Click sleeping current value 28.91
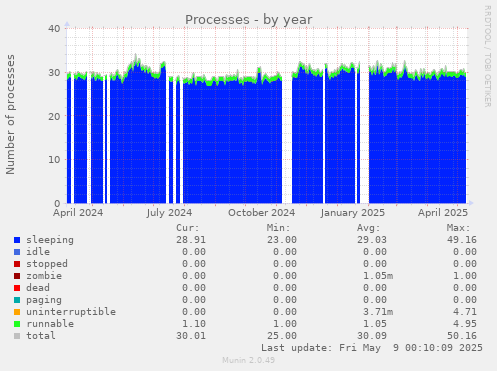Screen dimensions: 497x371 coord(191,240)
